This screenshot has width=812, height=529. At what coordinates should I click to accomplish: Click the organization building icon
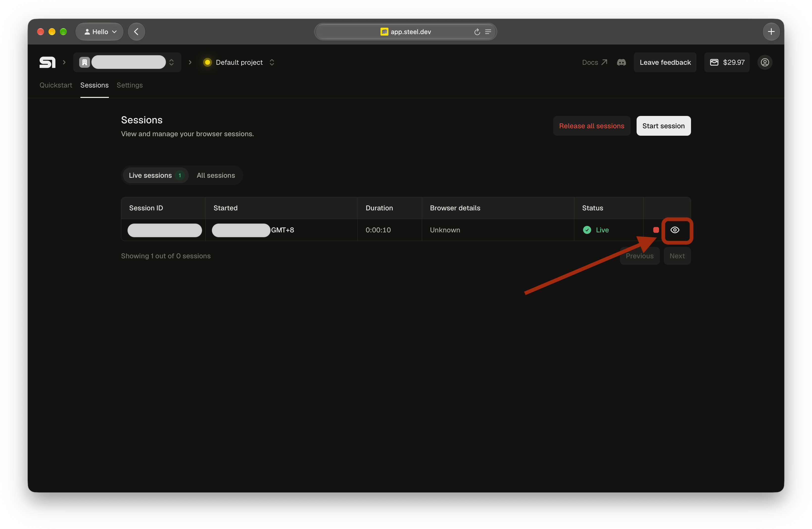point(85,62)
